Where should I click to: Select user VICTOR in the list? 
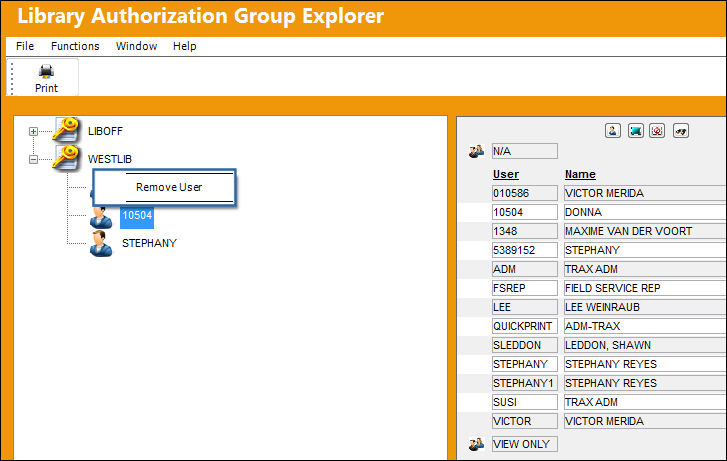525,421
